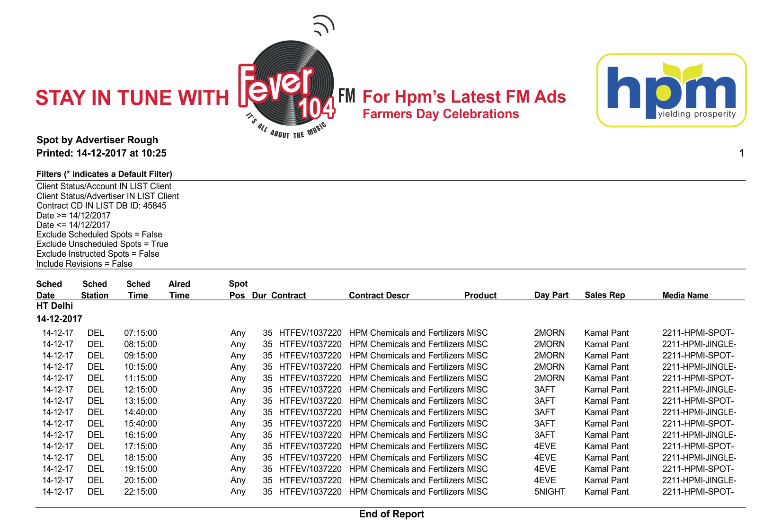Click 2211-HPMI-JINGLE- in the 08:15:00 row

pyautogui.click(x=699, y=344)
